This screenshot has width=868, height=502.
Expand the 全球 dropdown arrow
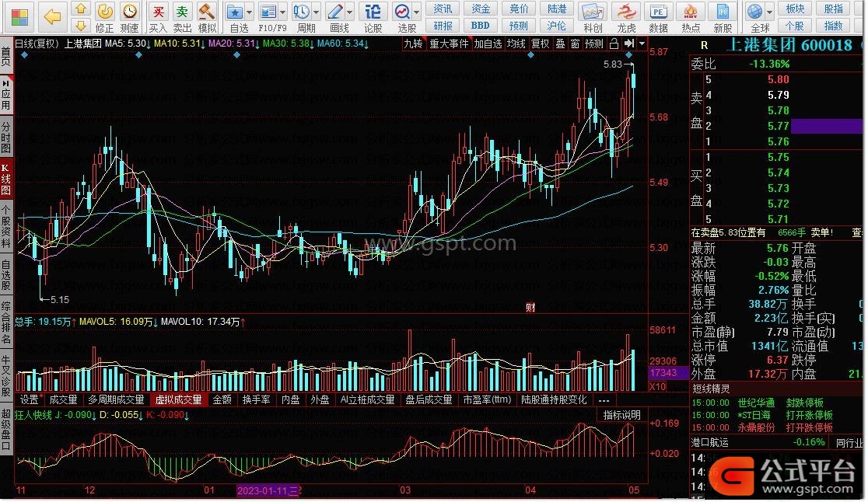[x=769, y=12]
